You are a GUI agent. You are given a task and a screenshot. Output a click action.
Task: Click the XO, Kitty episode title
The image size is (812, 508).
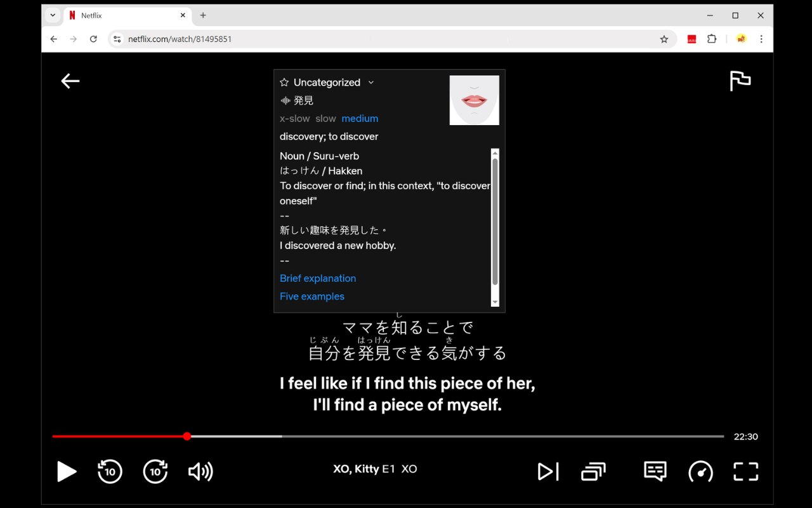(x=375, y=469)
